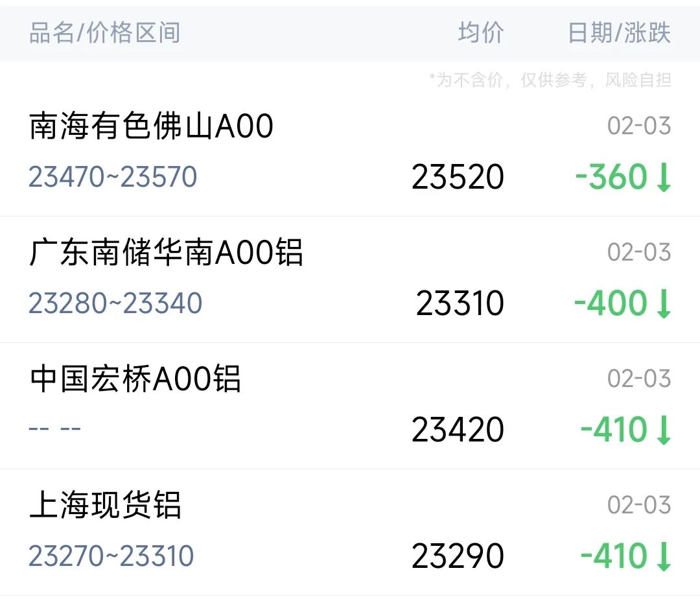Click the price range 23470~23570
Image resolution: width=700 pixels, height=599 pixels.
coord(113,177)
